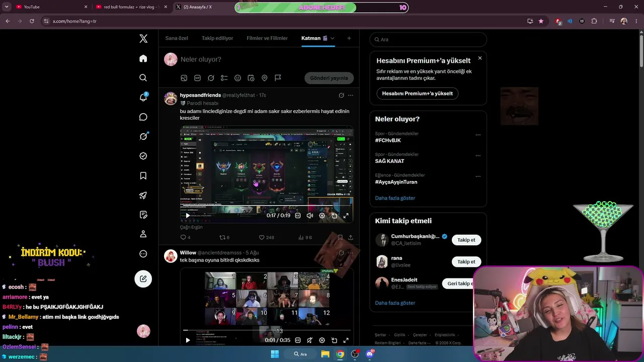
Task: Open Discord from the Windows taskbar
Action: coord(370,354)
